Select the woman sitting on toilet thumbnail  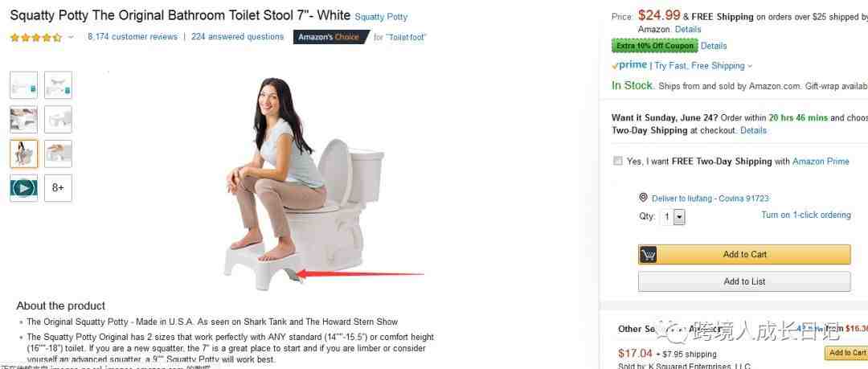24,154
